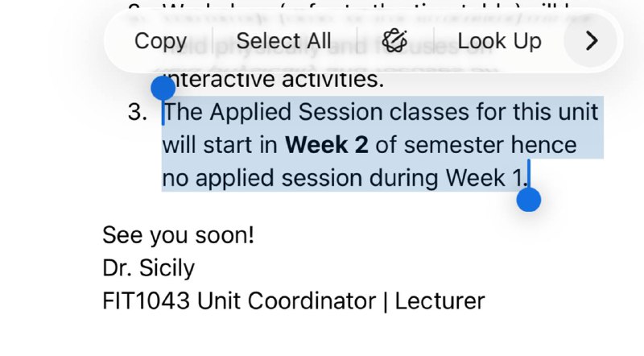Tap Look Up for the selected text

click(x=499, y=41)
